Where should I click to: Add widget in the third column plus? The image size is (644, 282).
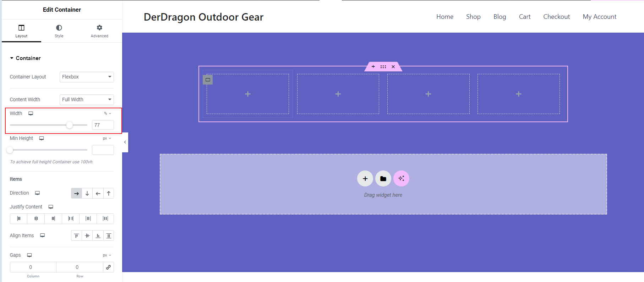point(428,94)
